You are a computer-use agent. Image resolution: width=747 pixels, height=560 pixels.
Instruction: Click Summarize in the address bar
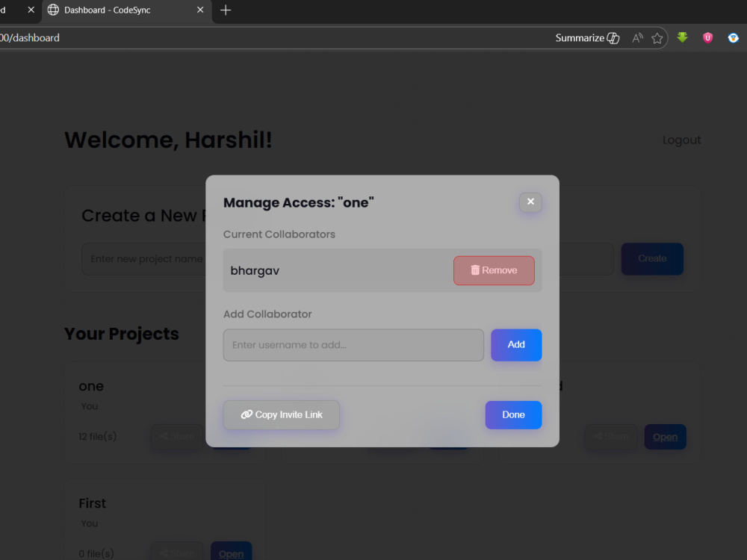pos(587,38)
